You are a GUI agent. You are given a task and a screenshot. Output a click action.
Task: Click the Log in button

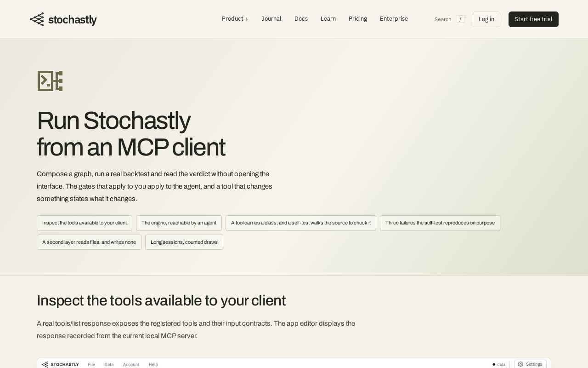tap(486, 19)
